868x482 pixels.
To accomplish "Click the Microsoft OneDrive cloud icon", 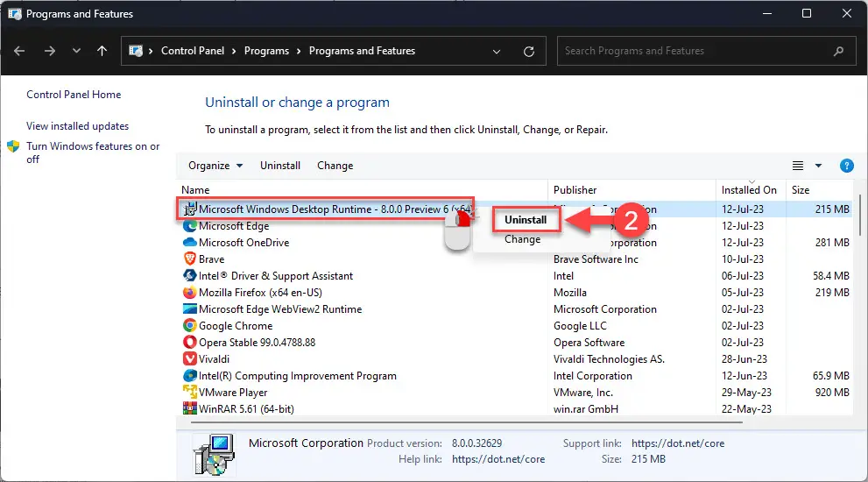I will (190, 243).
